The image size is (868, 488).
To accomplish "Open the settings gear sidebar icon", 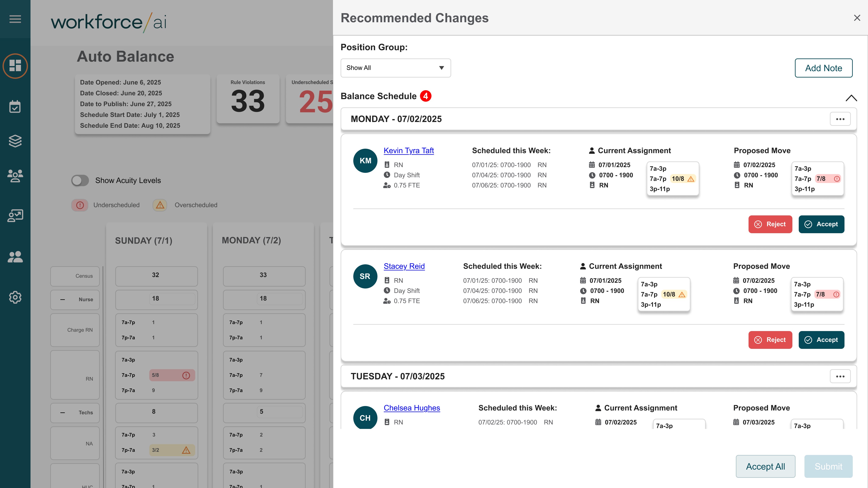I will coord(15,297).
